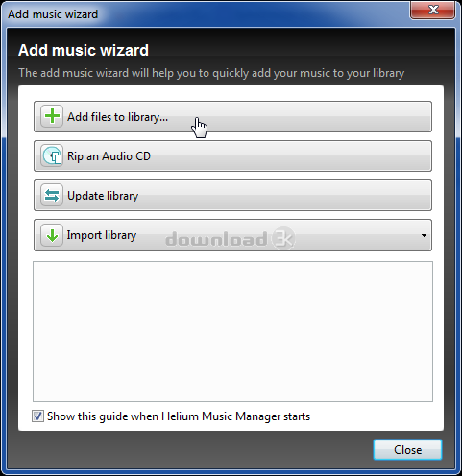Select the Update library button

point(232,196)
